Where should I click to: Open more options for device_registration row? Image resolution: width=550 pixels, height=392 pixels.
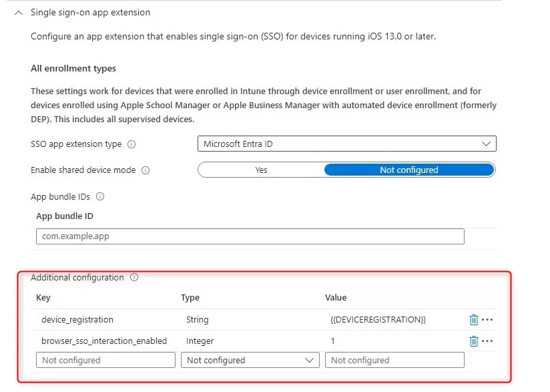(x=488, y=320)
